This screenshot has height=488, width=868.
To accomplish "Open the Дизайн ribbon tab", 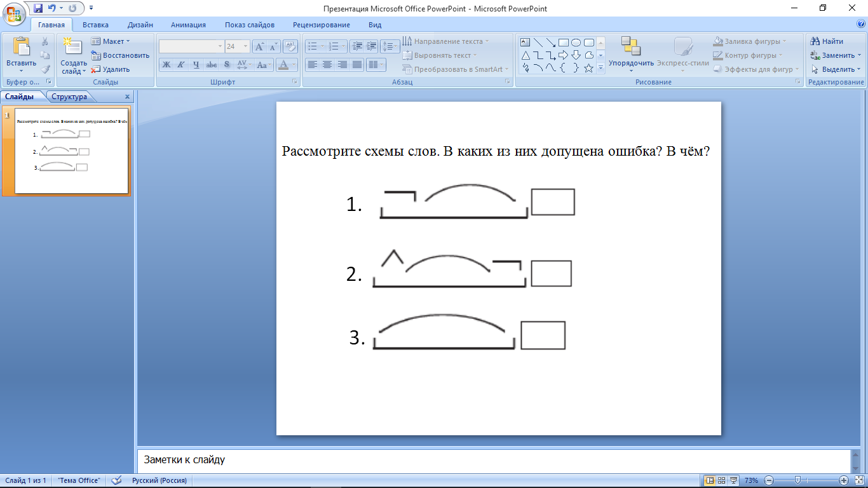I will (x=140, y=25).
